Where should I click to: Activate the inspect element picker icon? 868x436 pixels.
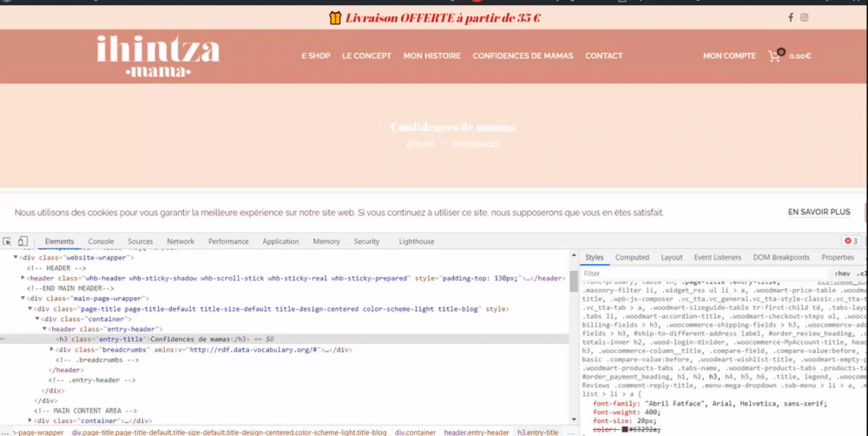(x=7, y=241)
